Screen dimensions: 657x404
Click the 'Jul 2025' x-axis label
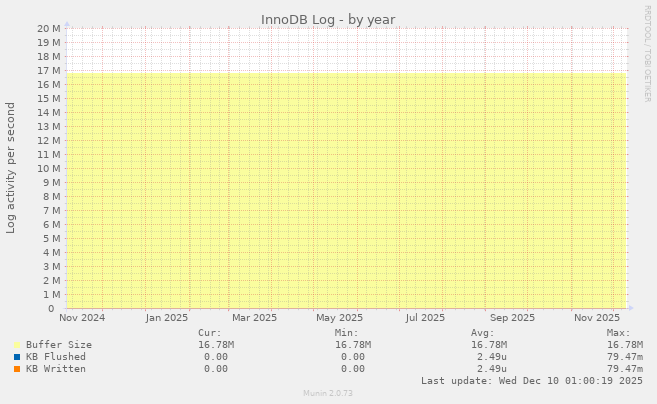tap(425, 318)
